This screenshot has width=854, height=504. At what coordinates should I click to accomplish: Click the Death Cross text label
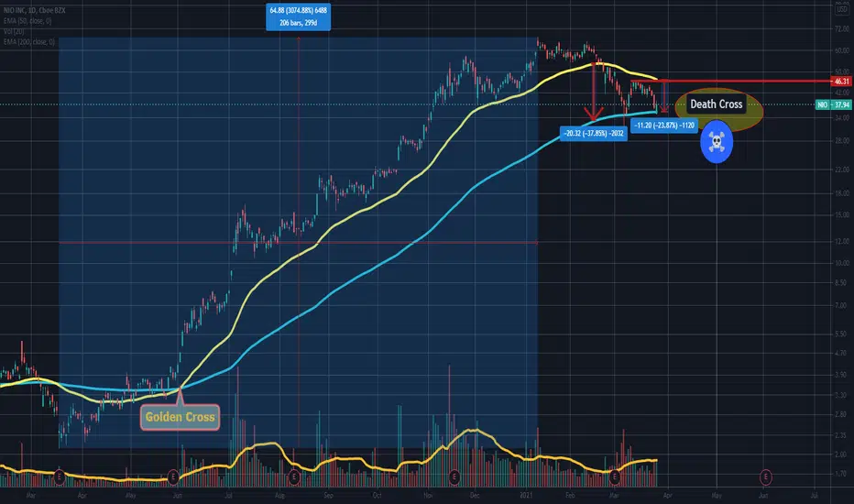tap(717, 104)
